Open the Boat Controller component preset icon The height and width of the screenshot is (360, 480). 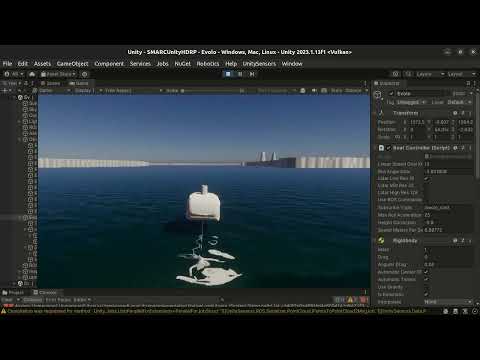point(463,148)
